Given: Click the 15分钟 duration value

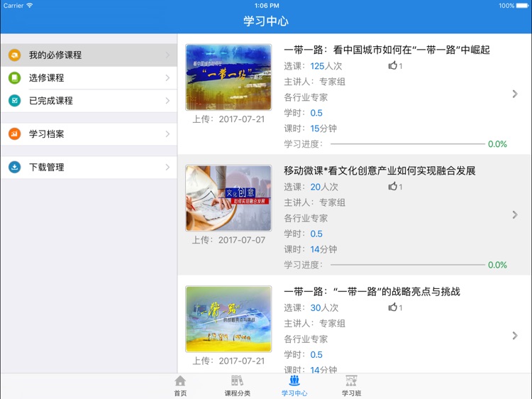Looking at the screenshot, I should (323, 129).
